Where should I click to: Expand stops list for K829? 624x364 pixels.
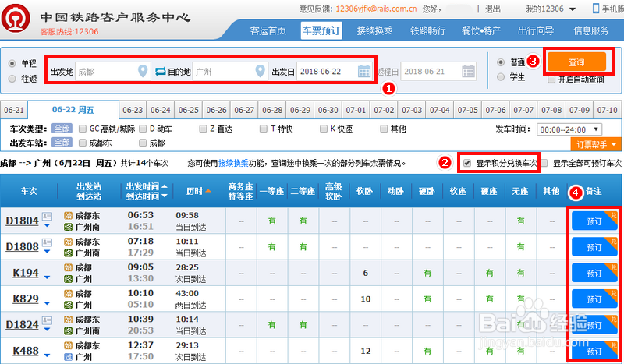coord(48,303)
